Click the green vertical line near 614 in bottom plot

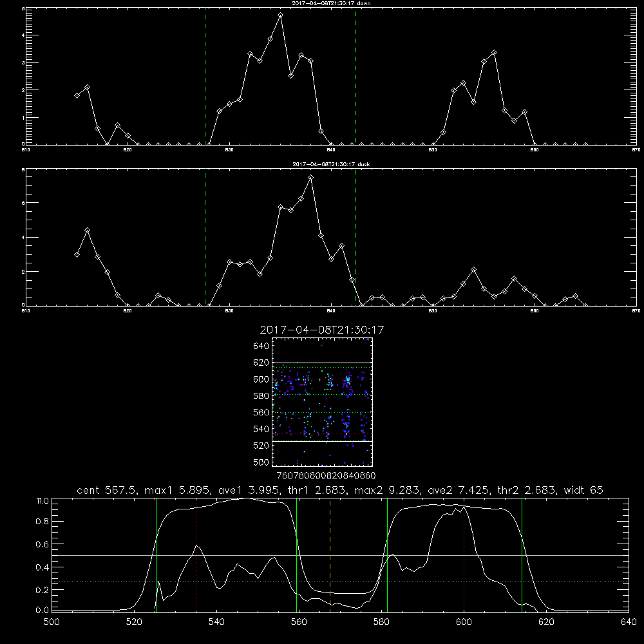coord(522,555)
